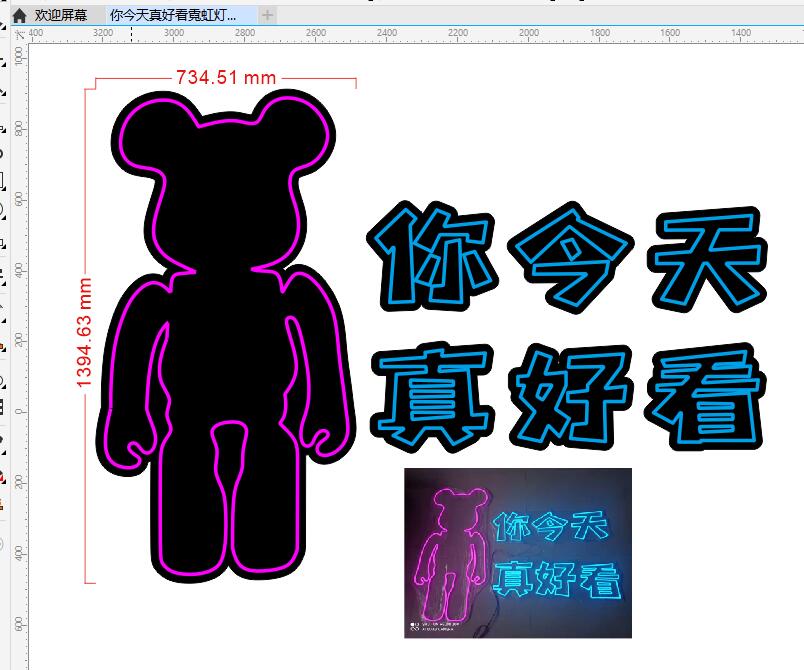This screenshot has height=670, width=804.
Task: Open the home welcome screen icon
Action: [x=19, y=16]
